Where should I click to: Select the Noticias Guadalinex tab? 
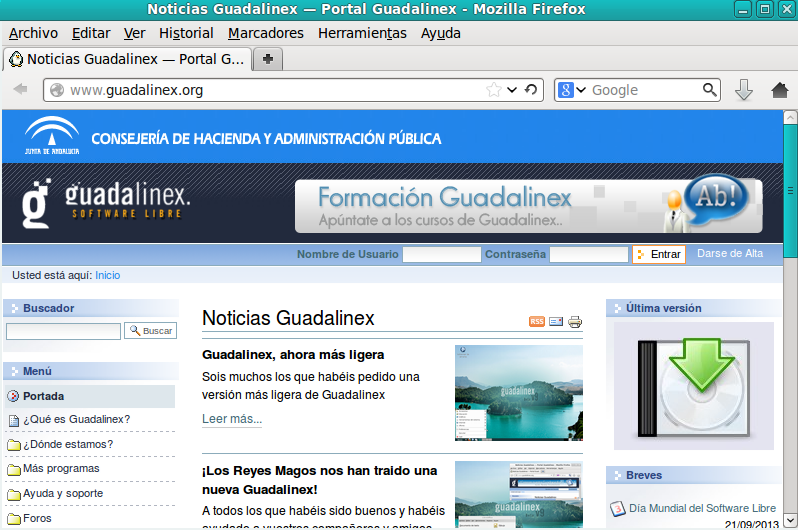click(128, 59)
